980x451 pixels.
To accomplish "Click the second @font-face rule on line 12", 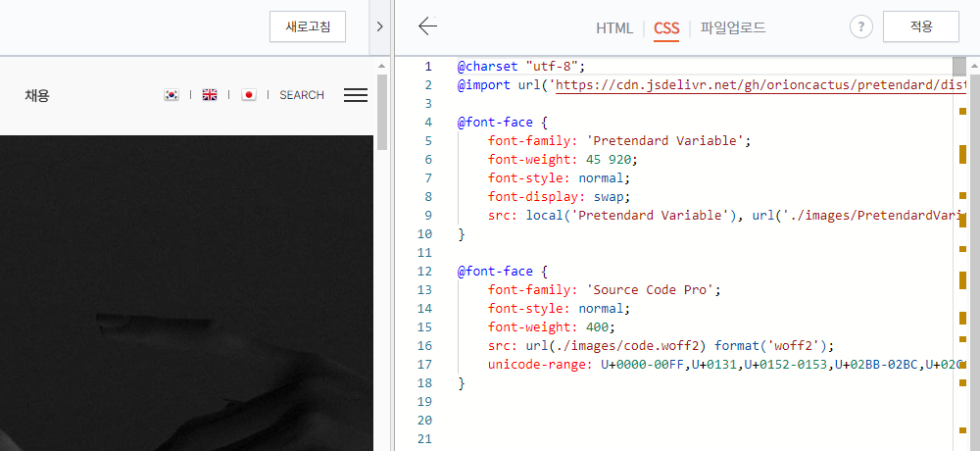I will coord(503,272).
